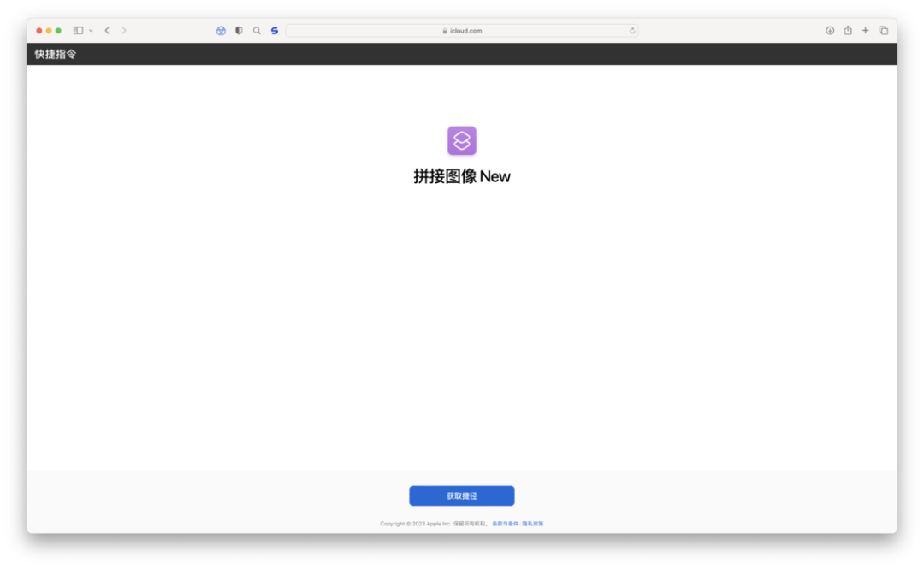Click the lock icon in address bar
Viewport: 924px width, 569px height.
click(x=445, y=31)
